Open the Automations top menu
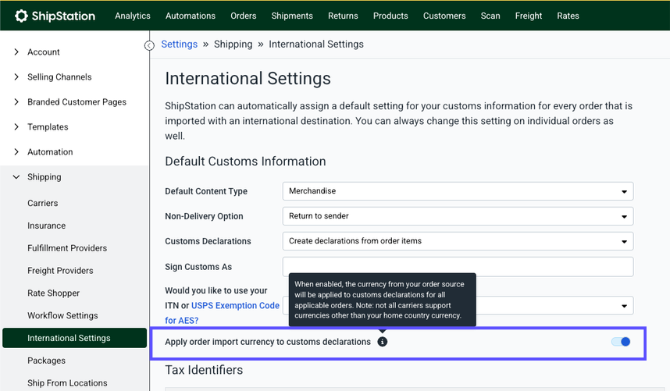Screen dimensions: 670x391 [x=190, y=16]
